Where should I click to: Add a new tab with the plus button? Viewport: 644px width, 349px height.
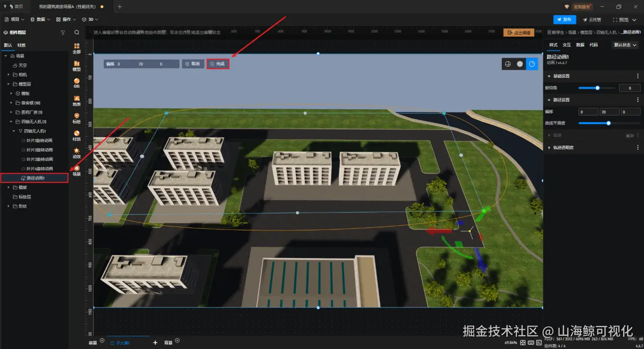(120, 7)
